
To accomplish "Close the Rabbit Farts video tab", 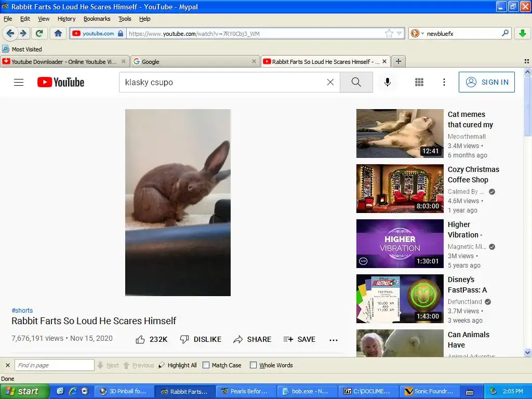I will 384,61.
